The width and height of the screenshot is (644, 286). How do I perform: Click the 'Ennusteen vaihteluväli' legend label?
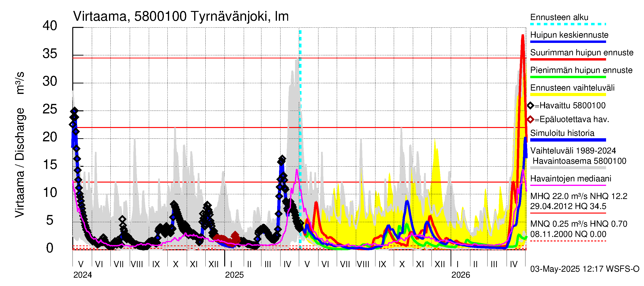click(572, 88)
